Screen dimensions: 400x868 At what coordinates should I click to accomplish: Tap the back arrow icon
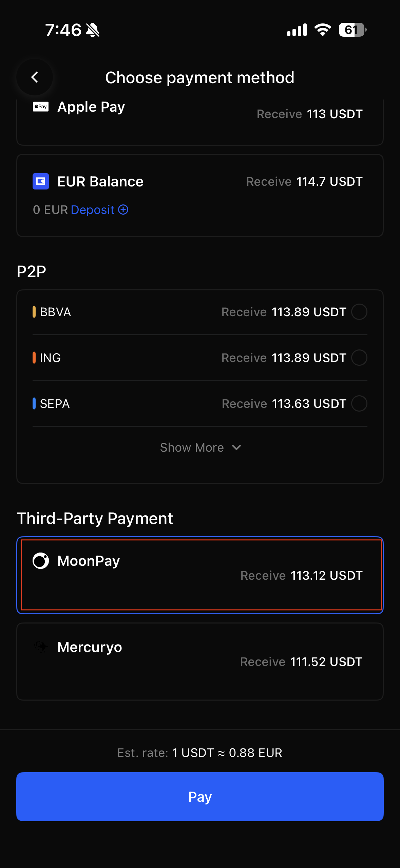point(35,77)
